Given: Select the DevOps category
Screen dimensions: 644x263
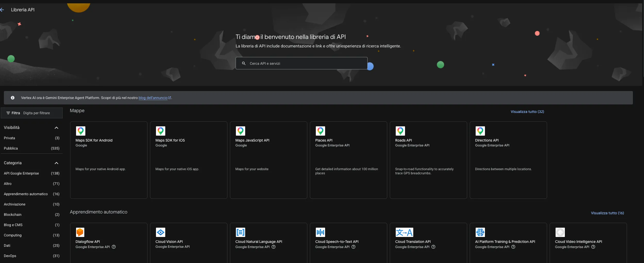Looking at the screenshot, I should click(x=32, y=256).
